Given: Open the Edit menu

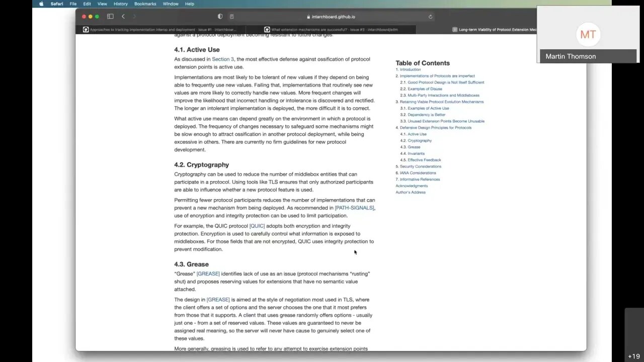Looking at the screenshot, I should tap(87, 4).
